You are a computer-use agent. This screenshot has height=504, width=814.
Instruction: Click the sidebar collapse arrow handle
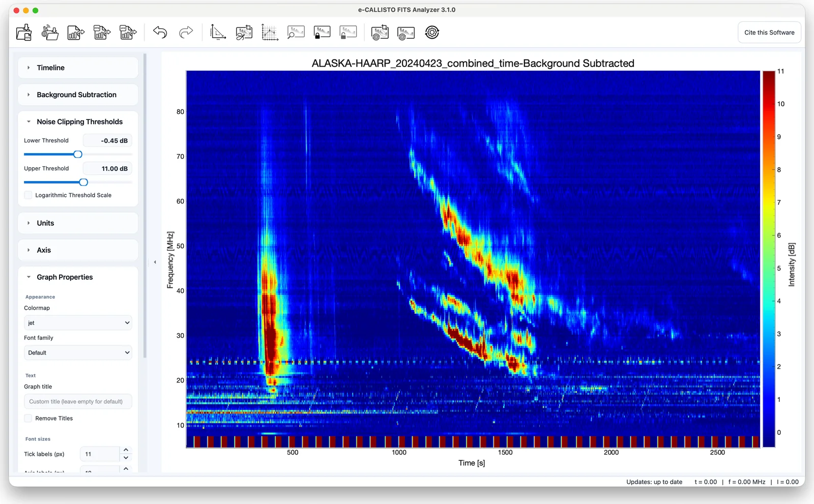coord(155,262)
